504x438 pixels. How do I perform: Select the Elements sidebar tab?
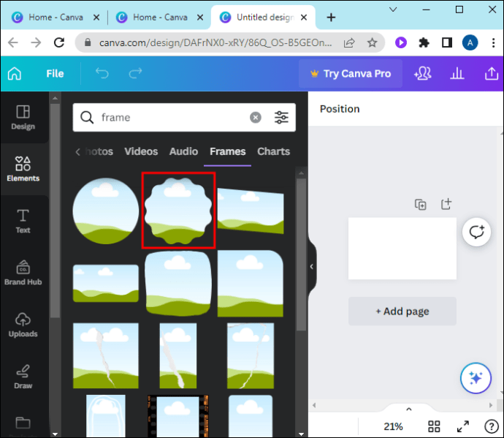pyautogui.click(x=23, y=170)
